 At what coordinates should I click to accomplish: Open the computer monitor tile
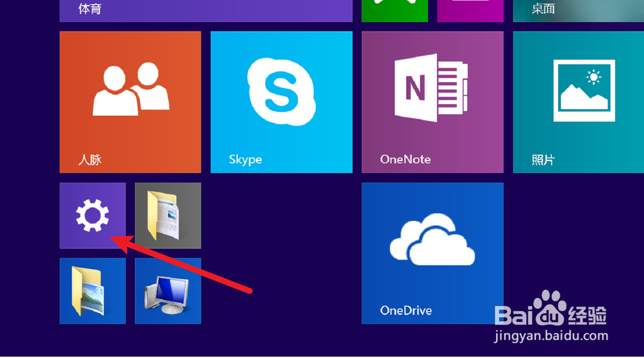[x=168, y=291]
